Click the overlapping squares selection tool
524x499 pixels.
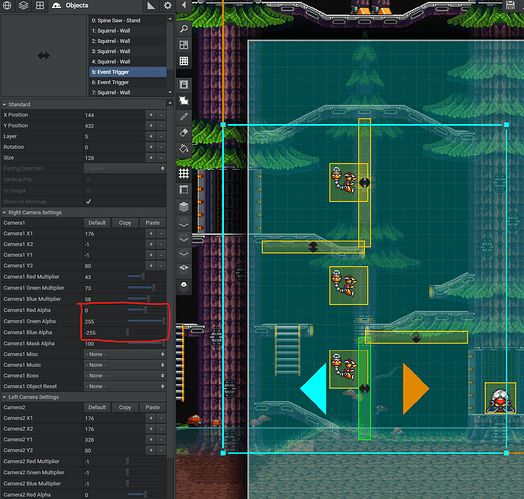click(184, 101)
